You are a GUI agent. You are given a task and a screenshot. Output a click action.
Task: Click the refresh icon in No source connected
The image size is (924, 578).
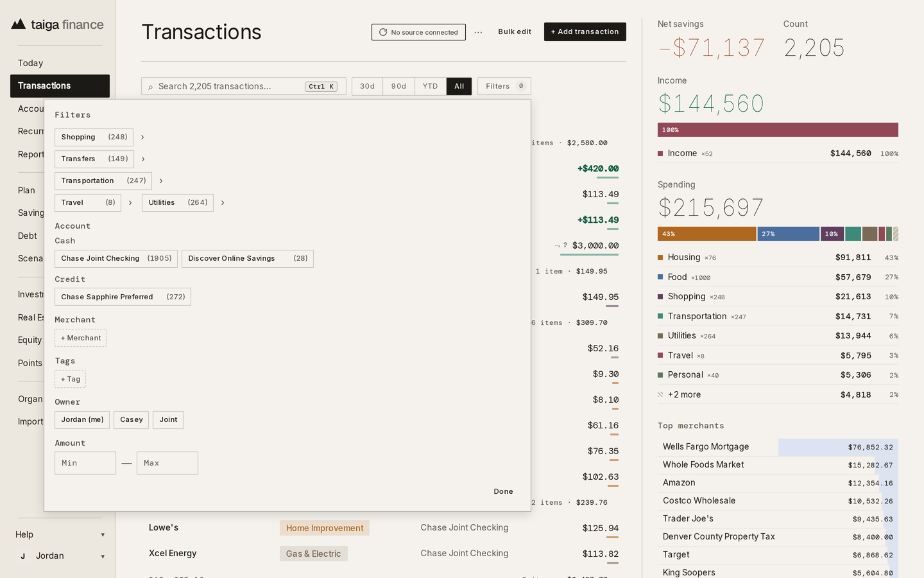[383, 32]
